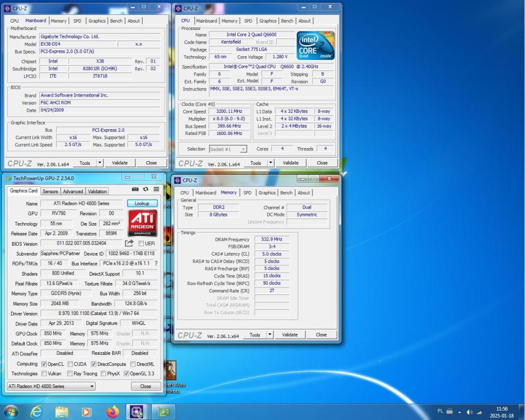Switch to the Sensors tab in GPU-Z
This screenshot has width=525, height=420.
click(x=50, y=191)
